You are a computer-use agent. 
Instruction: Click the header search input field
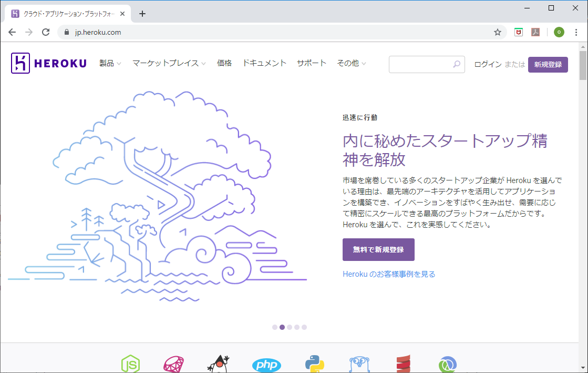pyautogui.click(x=427, y=64)
